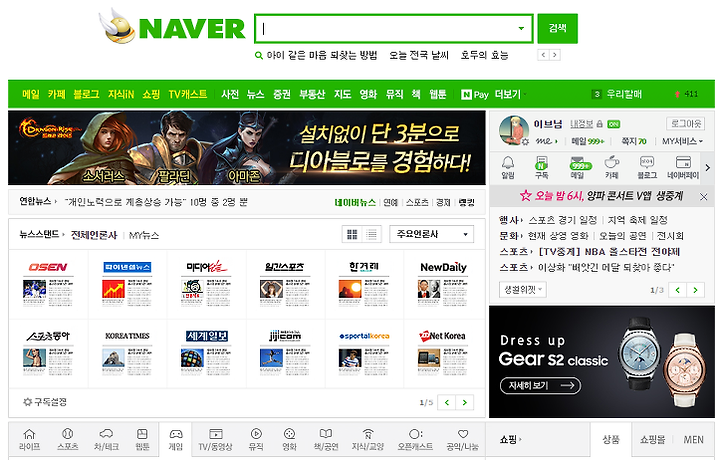Click the green 검색 button
The image size is (720, 460).
pyautogui.click(x=557, y=28)
